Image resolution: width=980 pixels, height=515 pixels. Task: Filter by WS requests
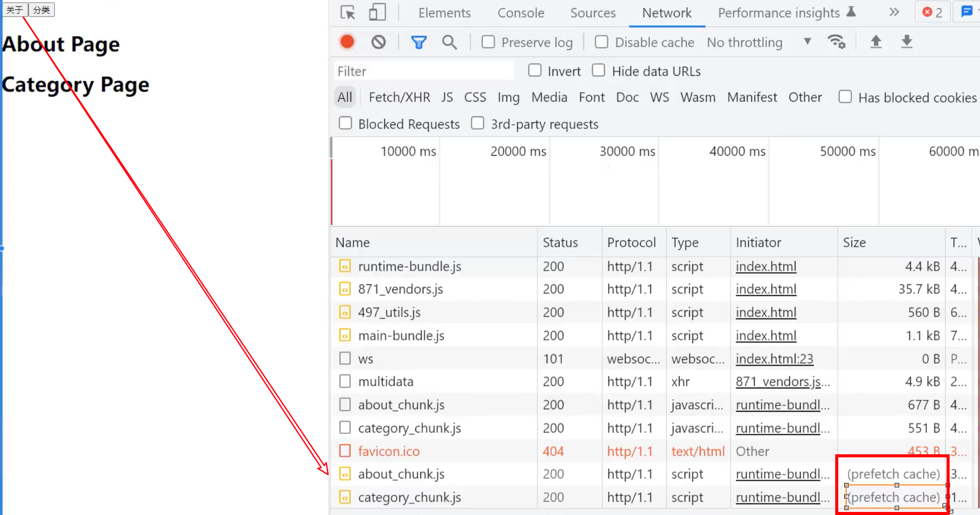point(660,97)
